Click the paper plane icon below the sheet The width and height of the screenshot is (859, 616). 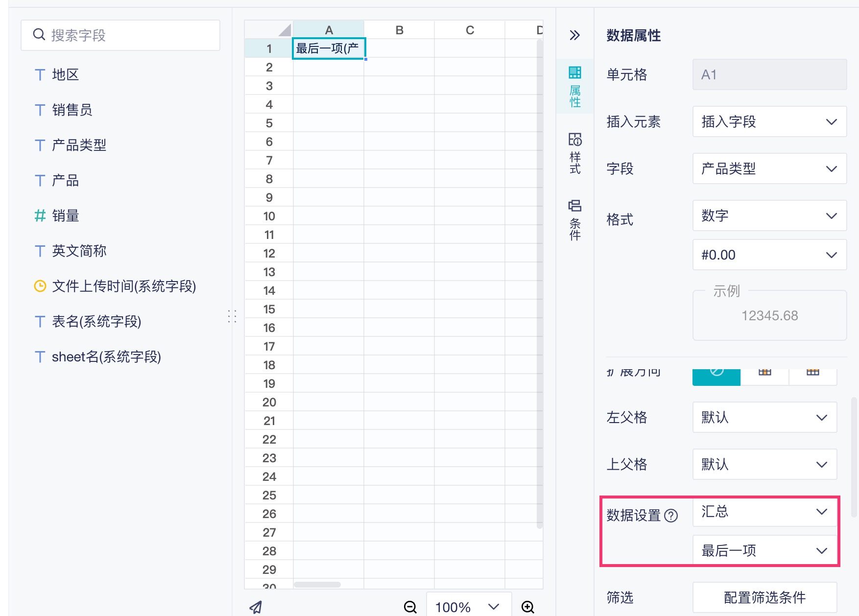coord(256,607)
